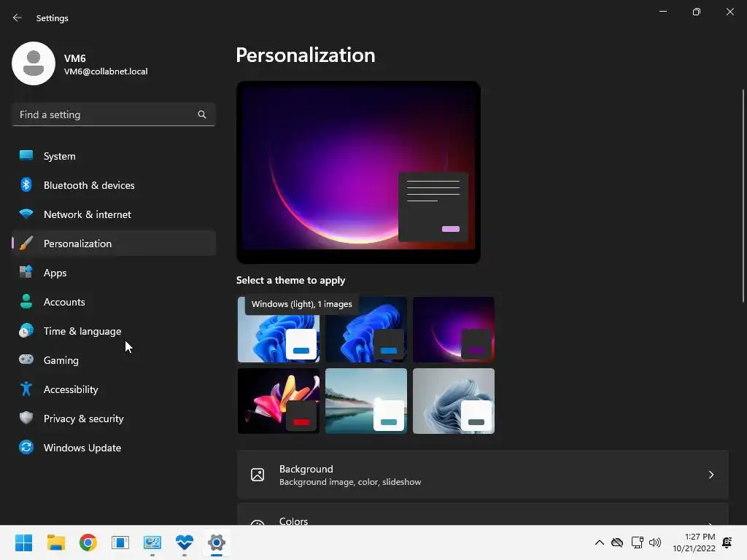Open the notification bell icon

point(727,542)
